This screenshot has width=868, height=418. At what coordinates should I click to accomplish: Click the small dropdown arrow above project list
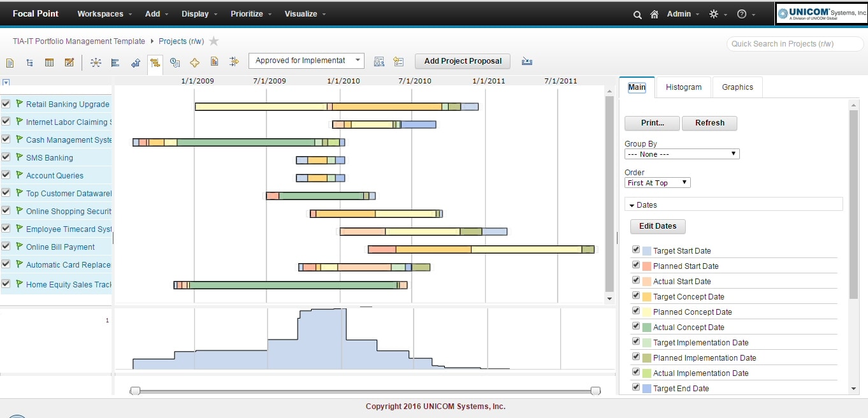point(6,82)
